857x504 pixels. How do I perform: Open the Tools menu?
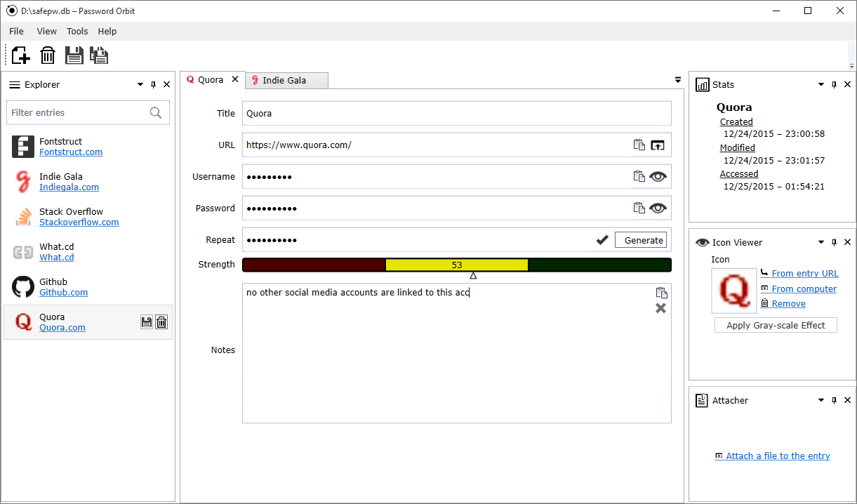pyautogui.click(x=77, y=32)
